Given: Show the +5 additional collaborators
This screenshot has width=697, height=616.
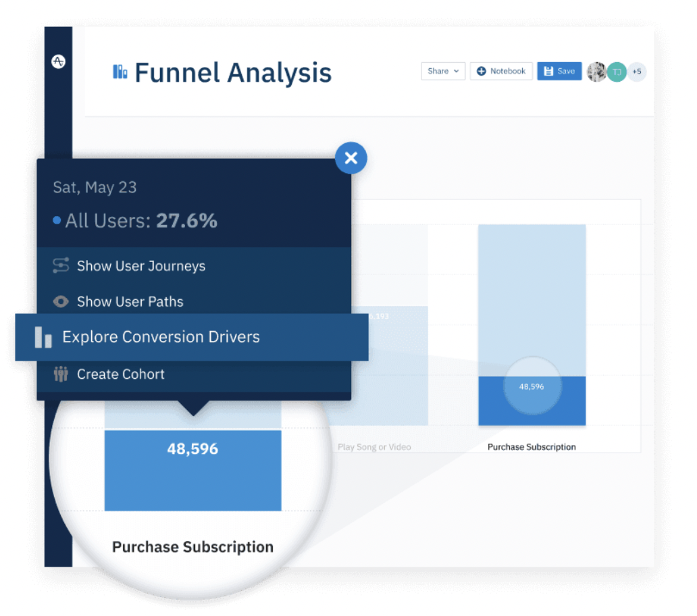Looking at the screenshot, I should (x=636, y=72).
